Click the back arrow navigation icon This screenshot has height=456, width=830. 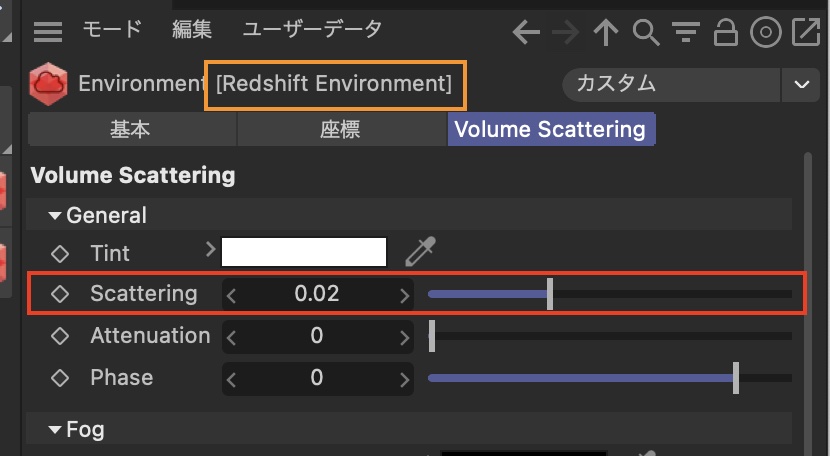[x=526, y=33]
